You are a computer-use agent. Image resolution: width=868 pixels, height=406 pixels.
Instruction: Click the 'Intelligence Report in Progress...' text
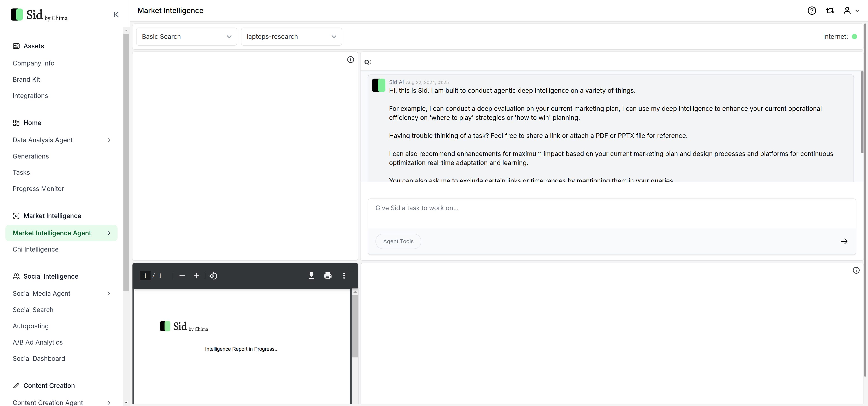(x=242, y=349)
